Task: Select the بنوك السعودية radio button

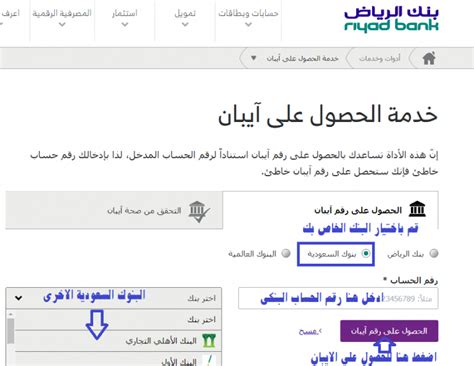Action: tap(366, 254)
